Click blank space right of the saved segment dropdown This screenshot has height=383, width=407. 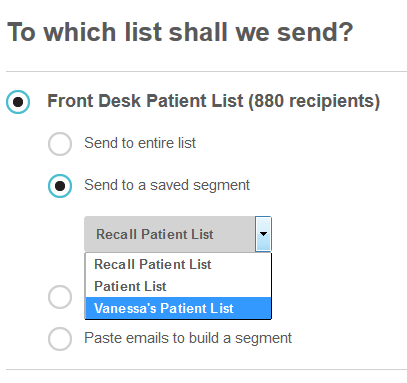tap(337, 234)
